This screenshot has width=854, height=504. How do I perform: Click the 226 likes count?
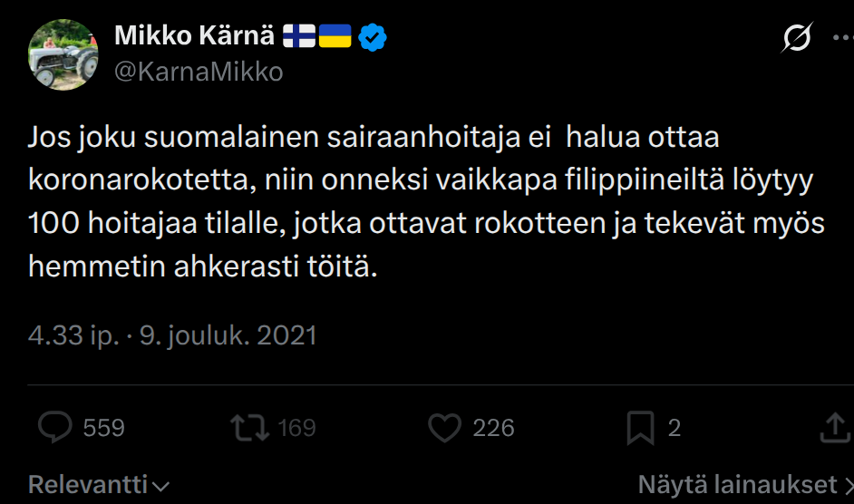pos(493,428)
